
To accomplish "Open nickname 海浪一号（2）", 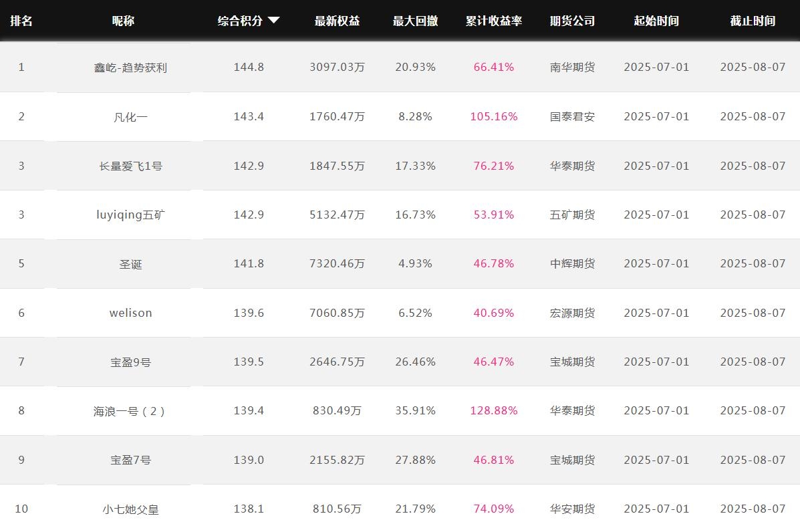I will pyautogui.click(x=129, y=411).
